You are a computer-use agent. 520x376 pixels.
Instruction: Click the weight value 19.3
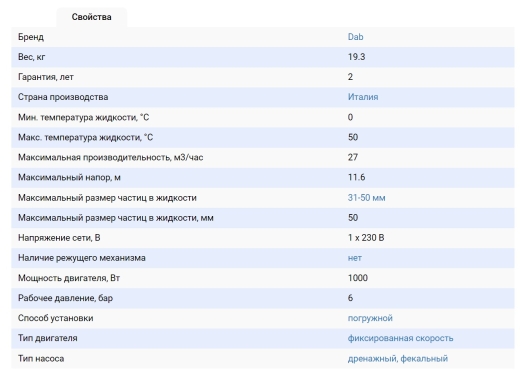356,57
